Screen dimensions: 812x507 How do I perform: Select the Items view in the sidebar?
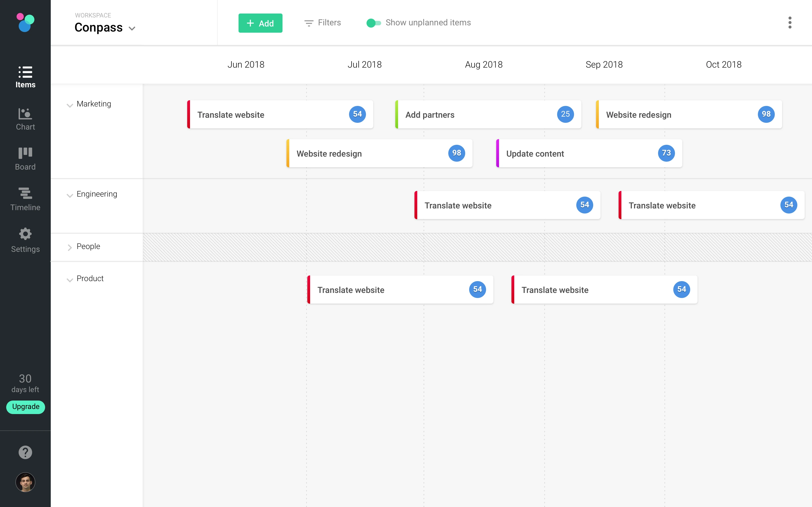click(x=25, y=77)
